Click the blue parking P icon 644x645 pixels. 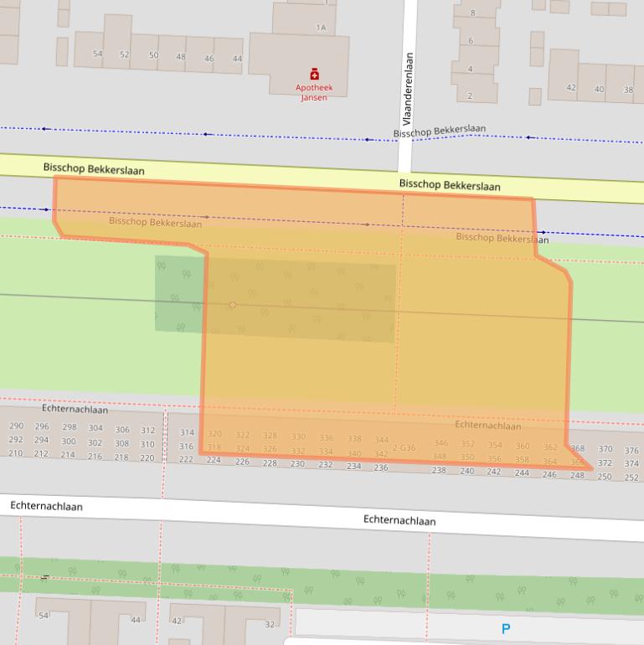(x=505, y=628)
